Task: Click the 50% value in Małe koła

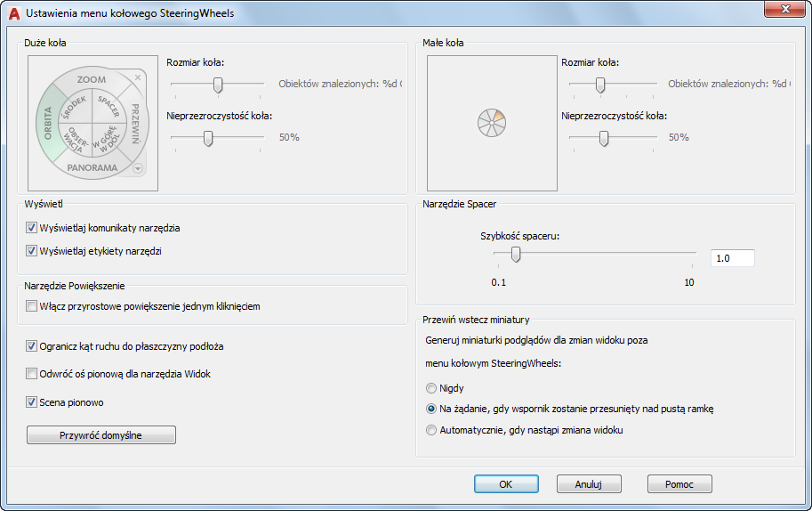Action: [679, 137]
